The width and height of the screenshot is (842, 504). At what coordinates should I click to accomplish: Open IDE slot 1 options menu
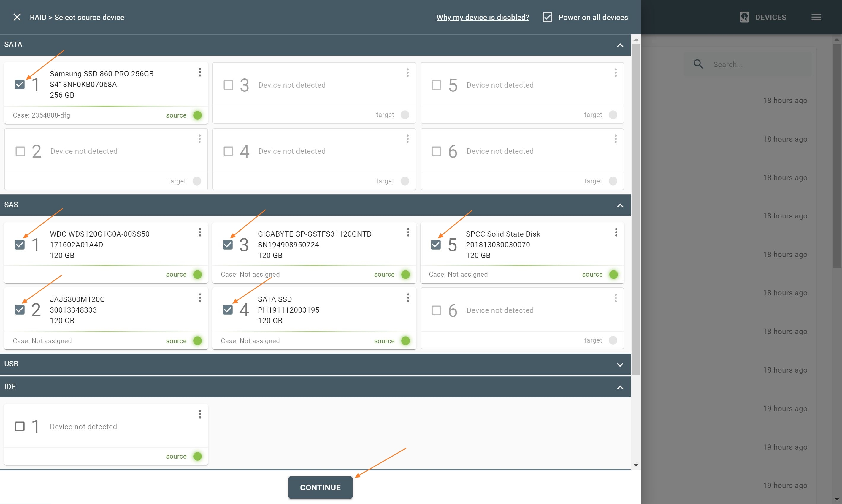tap(200, 414)
